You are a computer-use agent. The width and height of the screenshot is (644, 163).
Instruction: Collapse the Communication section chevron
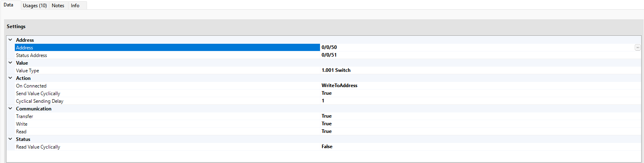(x=10, y=108)
